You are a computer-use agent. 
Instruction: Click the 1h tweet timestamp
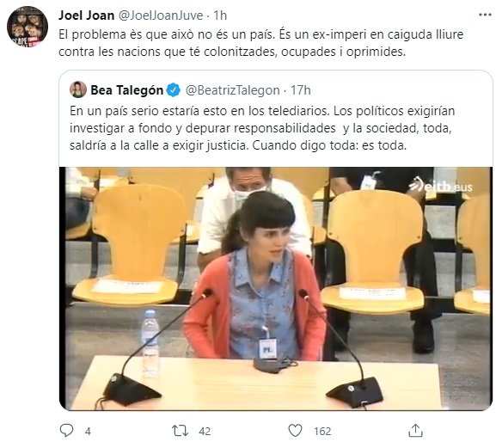coord(220,15)
